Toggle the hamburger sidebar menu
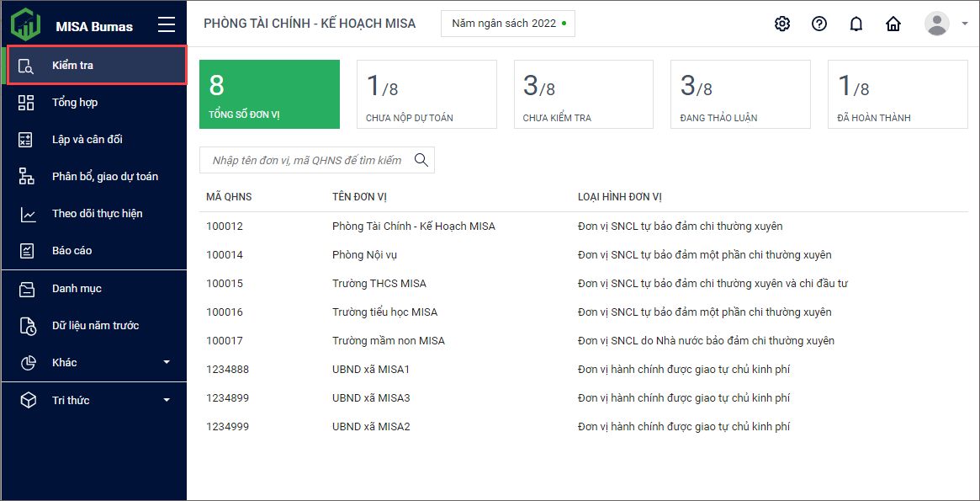 [167, 25]
